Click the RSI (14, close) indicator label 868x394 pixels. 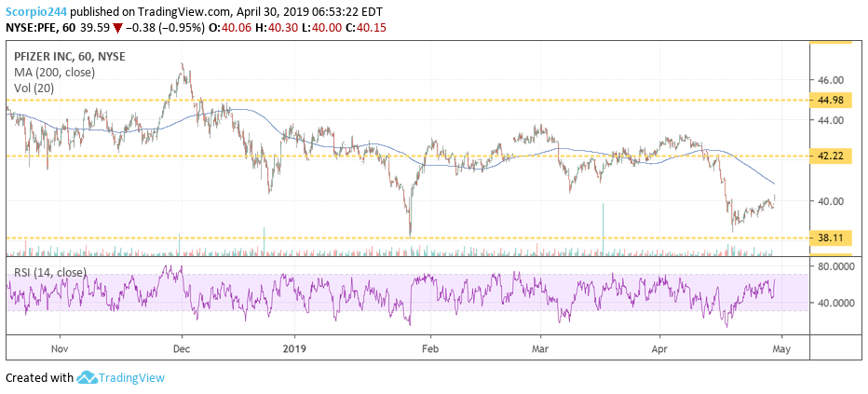[x=48, y=272]
